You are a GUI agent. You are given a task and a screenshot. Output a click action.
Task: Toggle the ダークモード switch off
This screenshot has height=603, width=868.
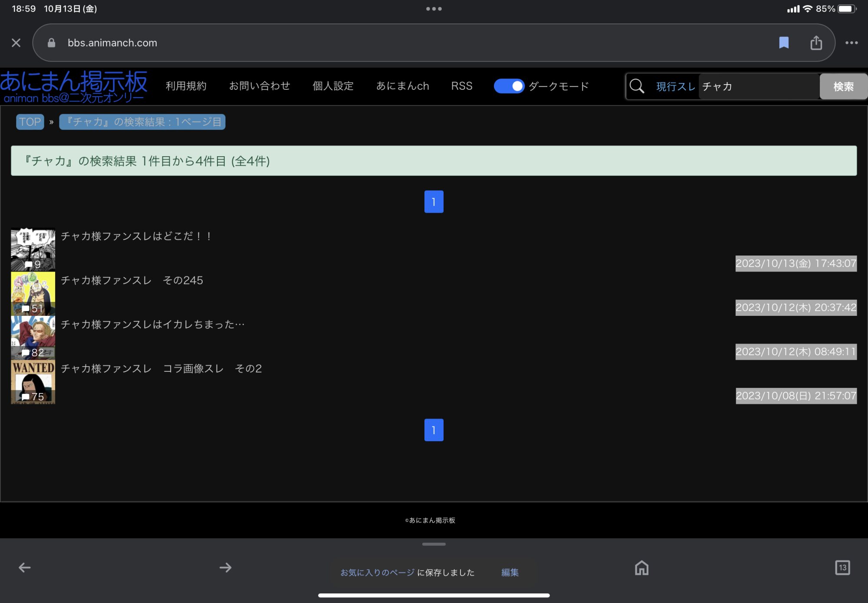pyautogui.click(x=509, y=86)
